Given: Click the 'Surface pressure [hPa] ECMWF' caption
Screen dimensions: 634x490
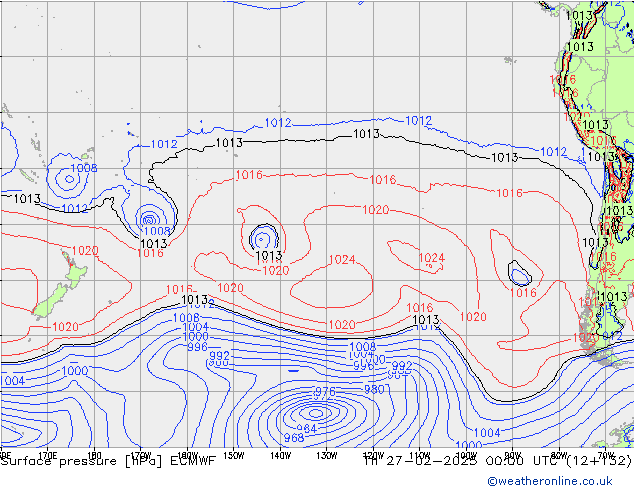Looking at the screenshot, I should click(108, 461).
